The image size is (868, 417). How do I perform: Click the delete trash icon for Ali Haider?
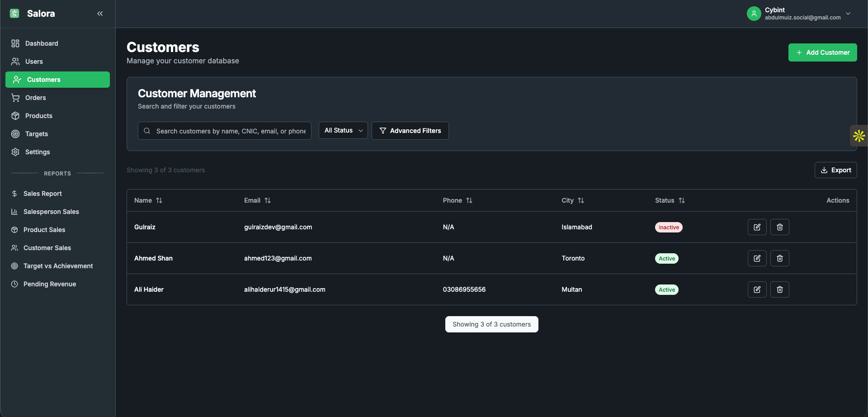pyautogui.click(x=779, y=289)
